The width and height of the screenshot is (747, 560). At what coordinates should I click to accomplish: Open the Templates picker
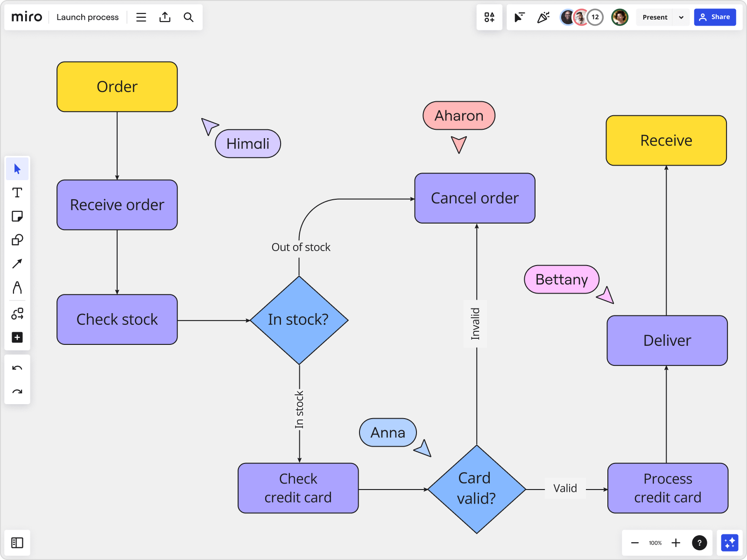pos(489,17)
